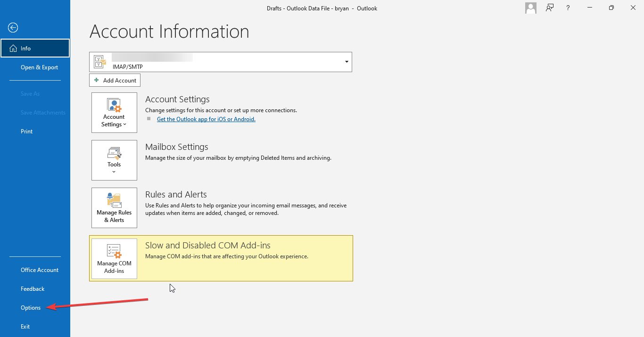Open Help question mark icon
The width and height of the screenshot is (644, 337).
[568, 8]
